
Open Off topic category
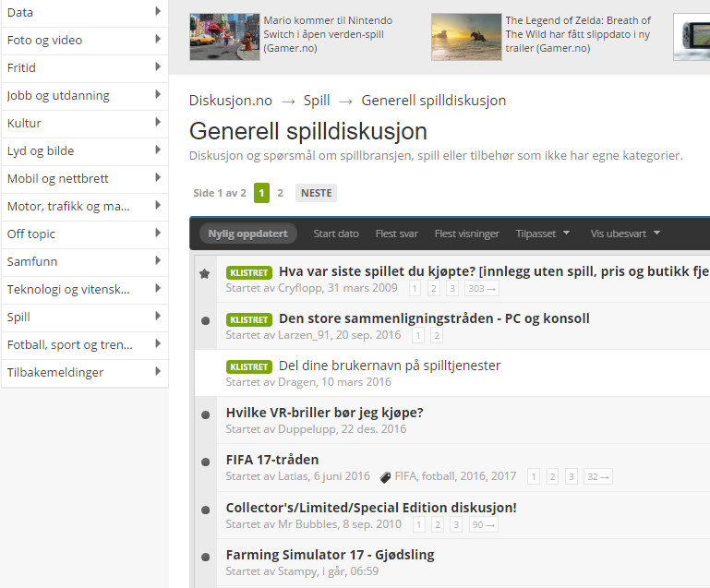(x=85, y=234)
